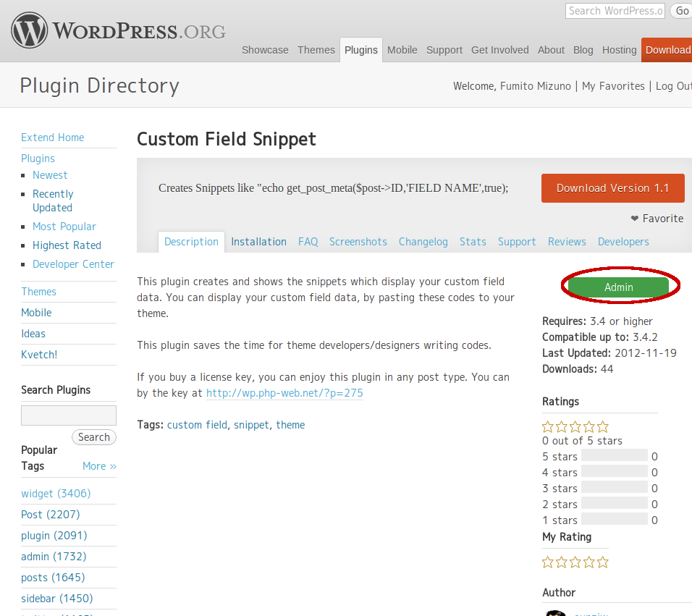Set My Rating to three stars
The image size is (692, 616).
(x=575, y=562)
